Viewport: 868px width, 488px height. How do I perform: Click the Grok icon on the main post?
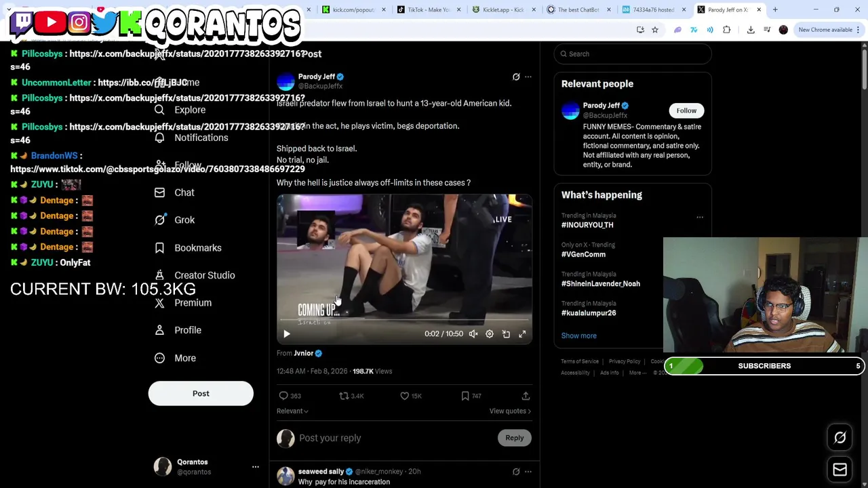coord(516,77)
